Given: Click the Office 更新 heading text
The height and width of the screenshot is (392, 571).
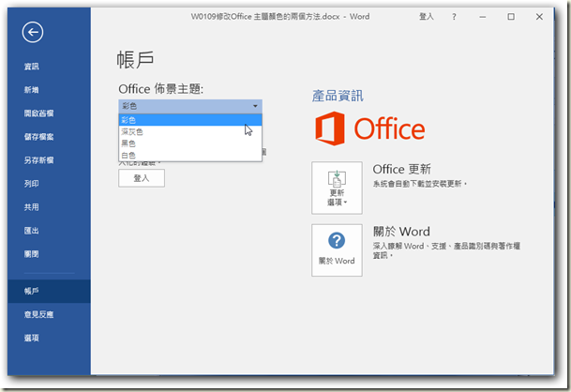Looking at the screenshot, I should (x=401, y=169).
